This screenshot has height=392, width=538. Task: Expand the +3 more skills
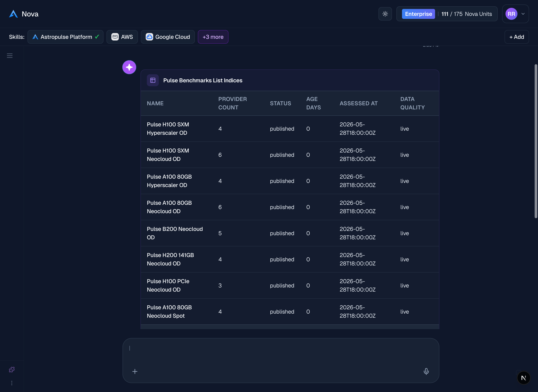coord(213,37)
